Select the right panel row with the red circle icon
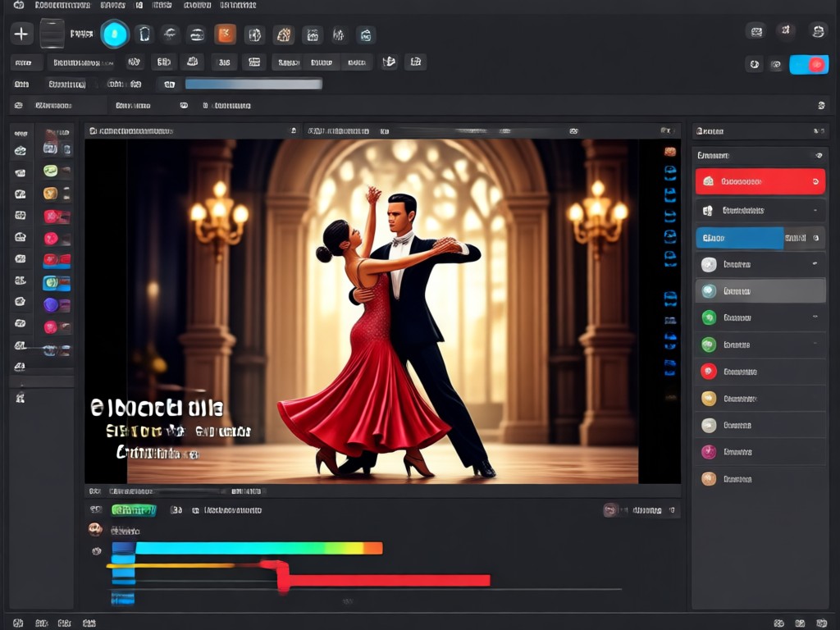 [x=760, y=372]
